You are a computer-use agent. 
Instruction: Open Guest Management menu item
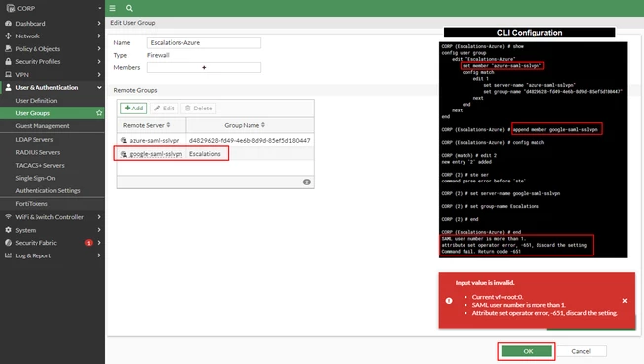pyautogui.click(x=42, y=126)
